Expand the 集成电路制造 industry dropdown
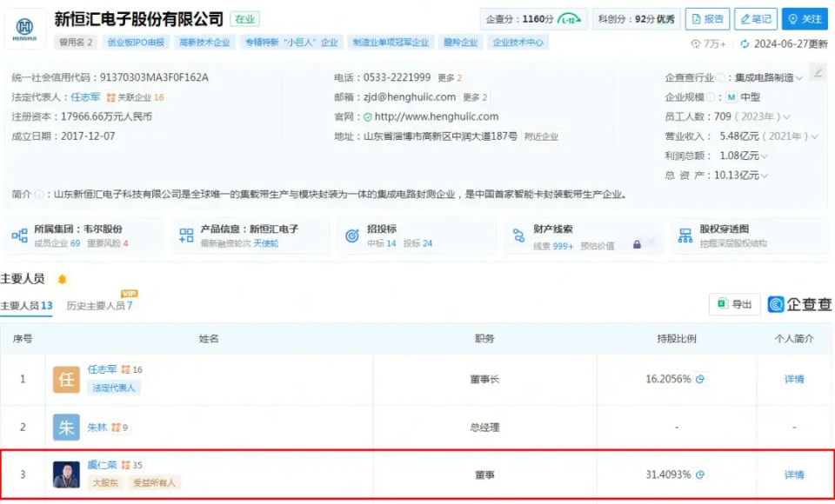The height and width of the screenshot is (504, 835). [x=799, y=78]
